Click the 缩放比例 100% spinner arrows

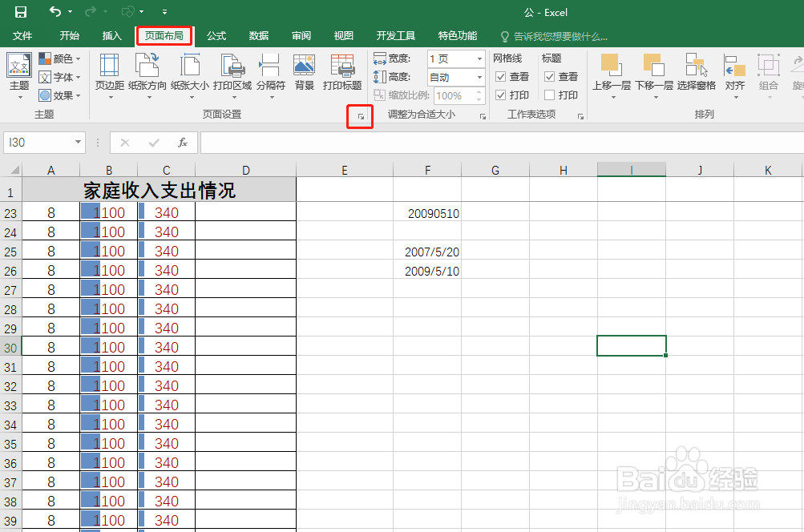(479, 95)
